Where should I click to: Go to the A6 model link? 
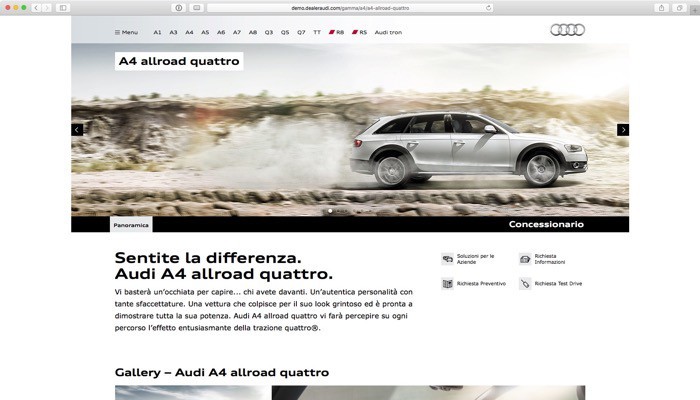(x=221, y=32)
